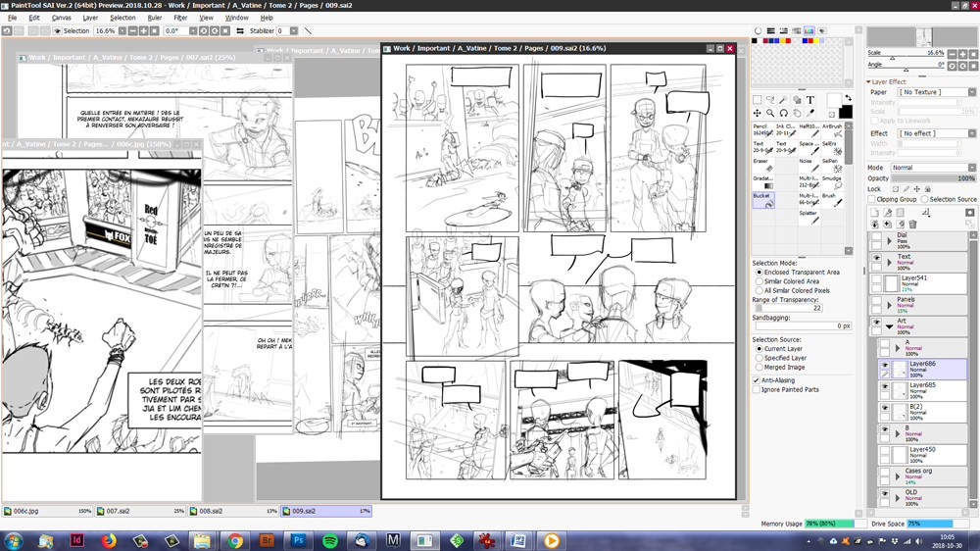This screenshot has width=980, height=551.
Task: Select the Text (T) tool
Action: [810, 100]
